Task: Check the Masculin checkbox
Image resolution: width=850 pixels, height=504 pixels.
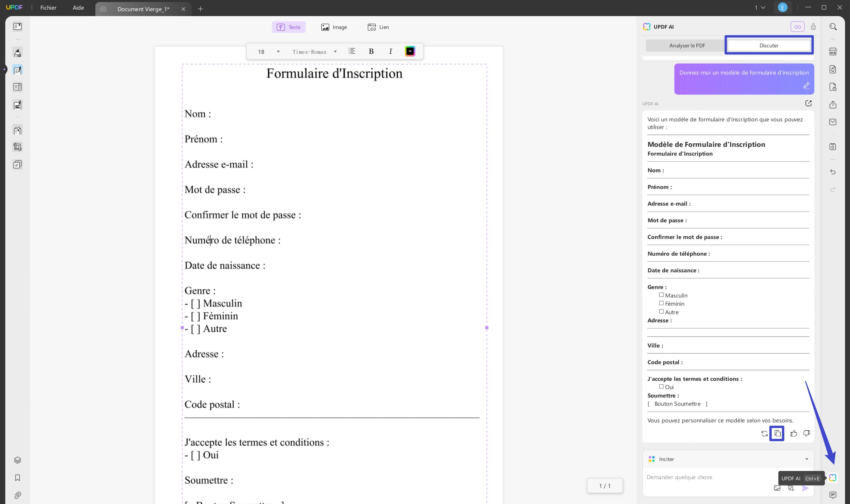Action: tap(662, 295)
